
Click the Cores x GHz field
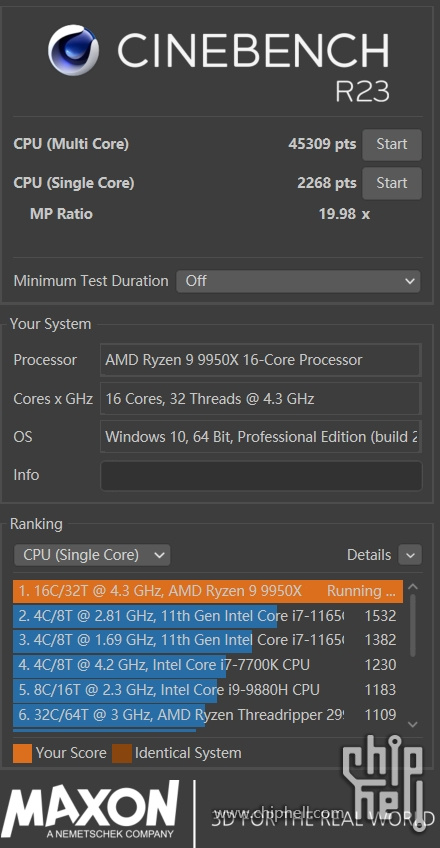[x=261, y=399]
